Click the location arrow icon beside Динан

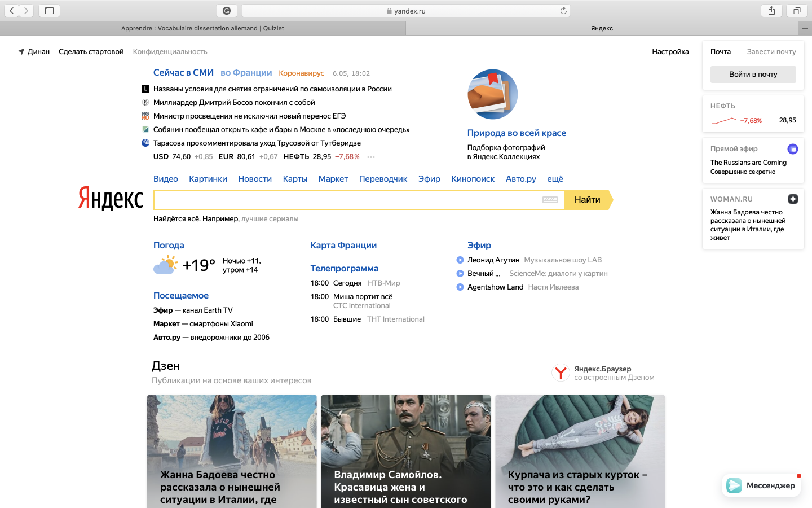pyautogui.click(x=21, y=51)
